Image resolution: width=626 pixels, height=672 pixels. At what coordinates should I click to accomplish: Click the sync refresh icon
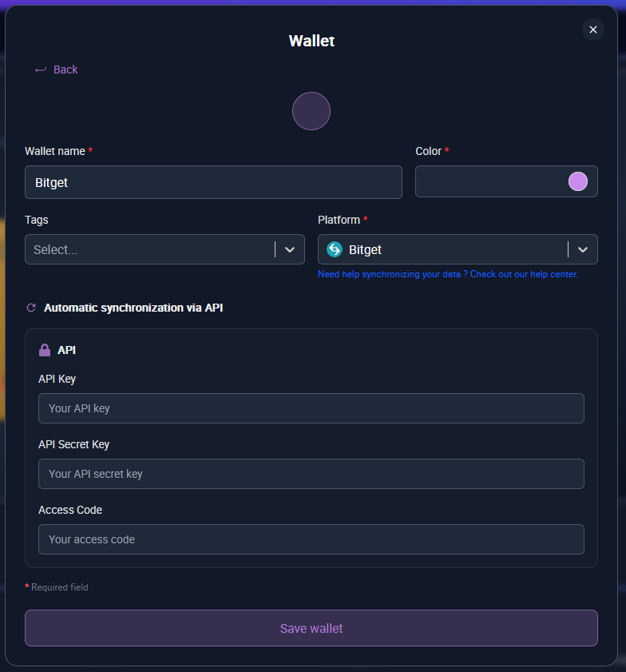coord(31,308)
